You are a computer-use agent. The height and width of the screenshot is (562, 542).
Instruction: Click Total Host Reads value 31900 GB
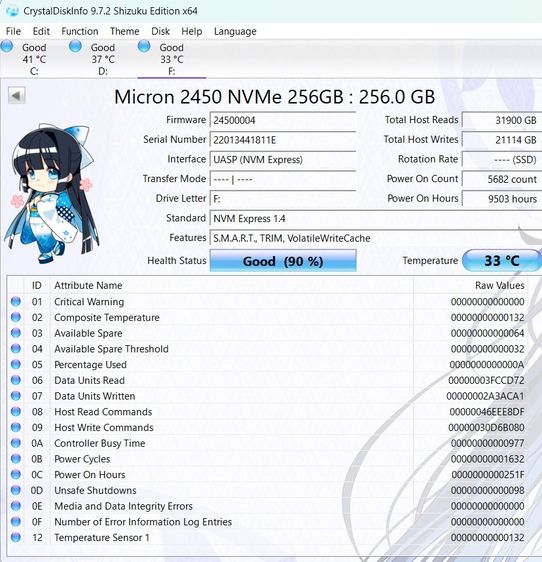click(502, 120)
